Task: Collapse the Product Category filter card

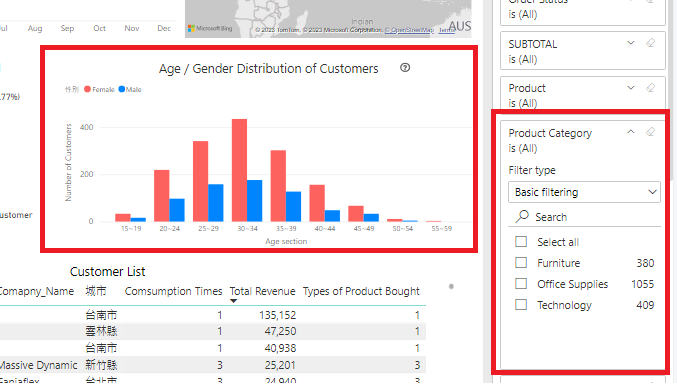Action: pos(631,132)
